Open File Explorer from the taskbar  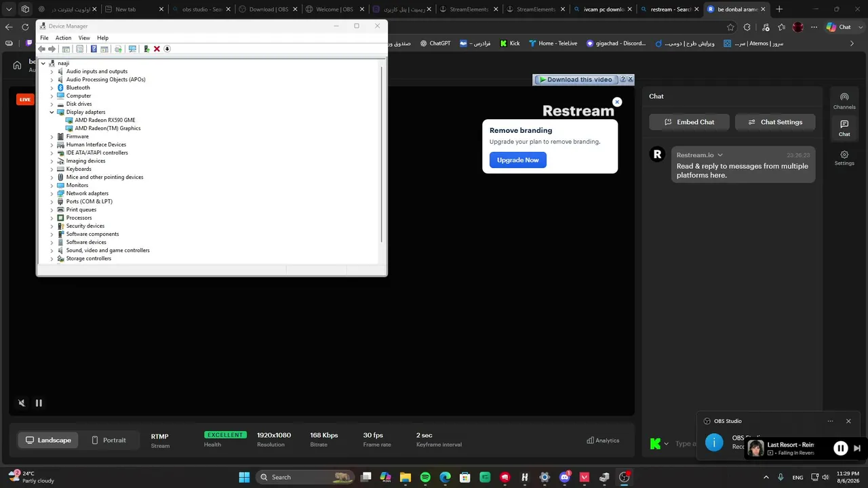tap(406, 477)
